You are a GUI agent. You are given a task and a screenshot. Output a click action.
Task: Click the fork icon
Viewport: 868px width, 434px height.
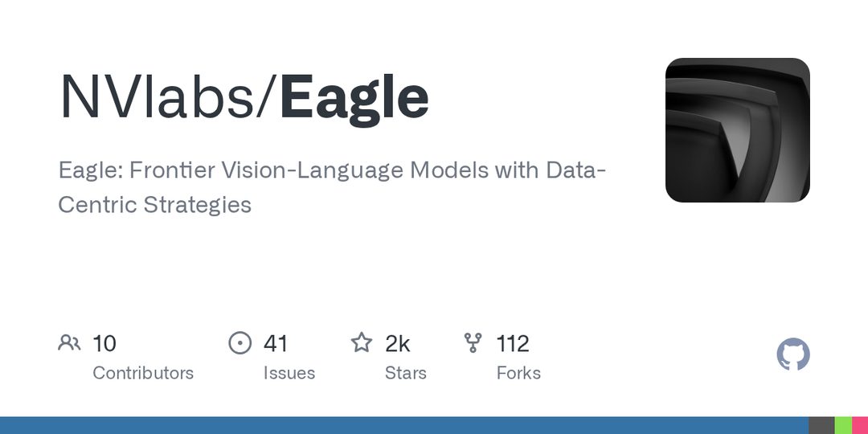(x=473, y=343)
